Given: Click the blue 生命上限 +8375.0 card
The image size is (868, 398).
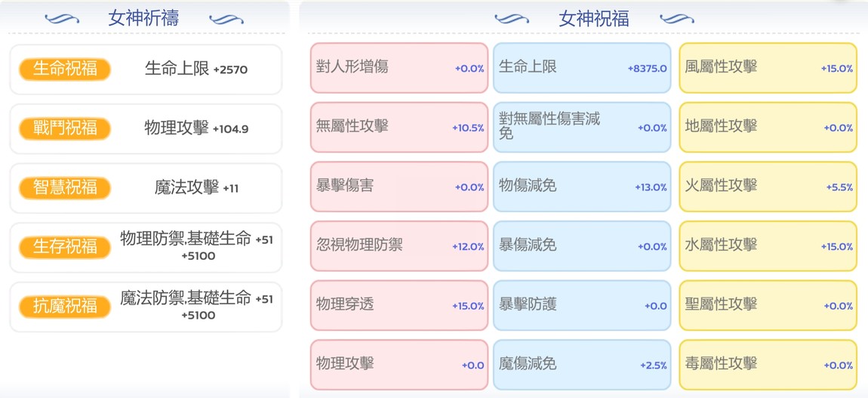Looking at the screenshot, I should (x=582, y=67).
